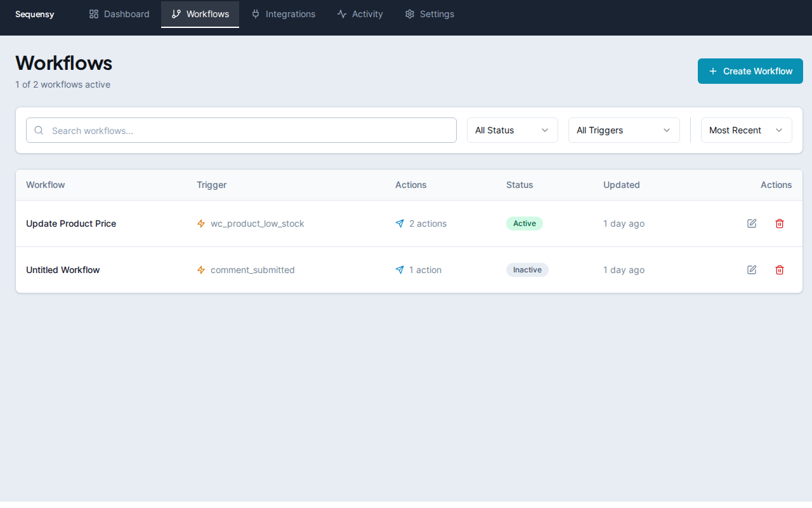Click the trash icon for Update Product Price
This screenshot has height=508, width=812.
[779, 224]
